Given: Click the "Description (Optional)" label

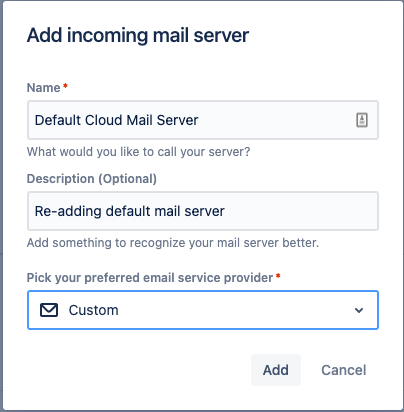Looking at the screenshot, I should pyautogui.click(x=92, y=179).
